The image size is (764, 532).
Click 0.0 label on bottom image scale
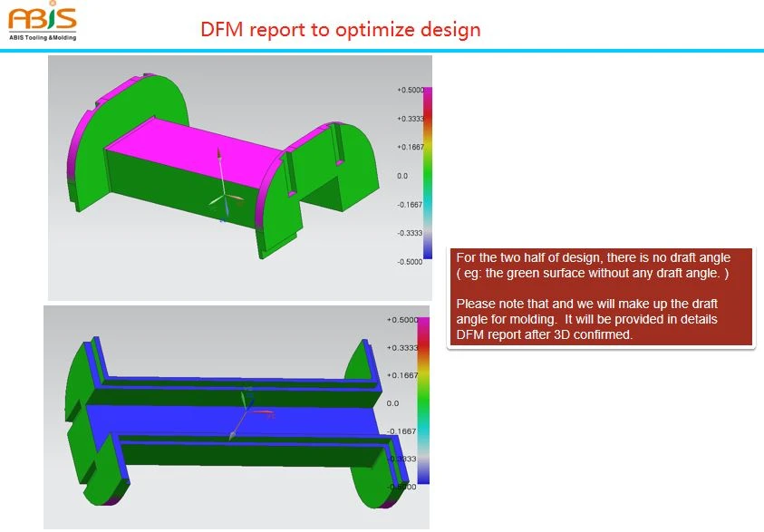tap(392, 403)
